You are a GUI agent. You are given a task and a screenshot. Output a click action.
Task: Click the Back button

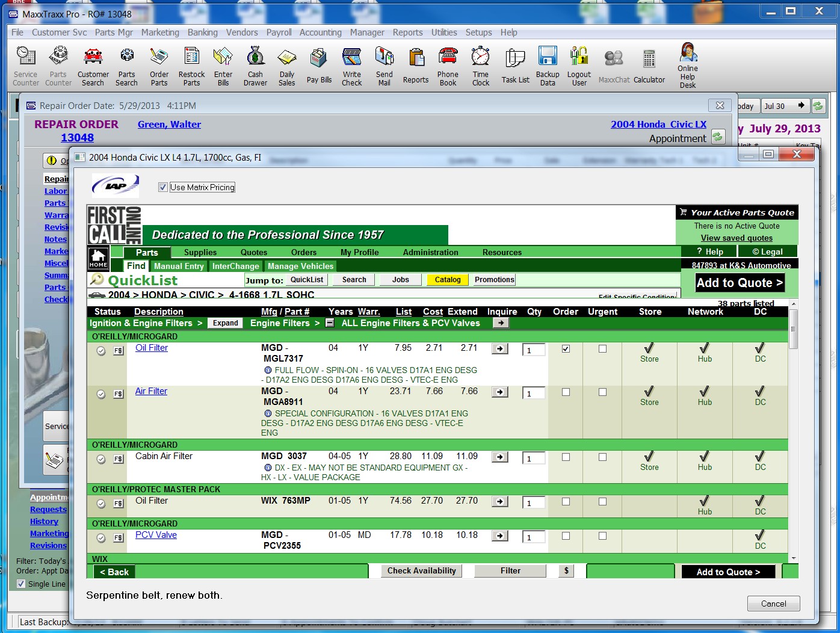(114, 572)
